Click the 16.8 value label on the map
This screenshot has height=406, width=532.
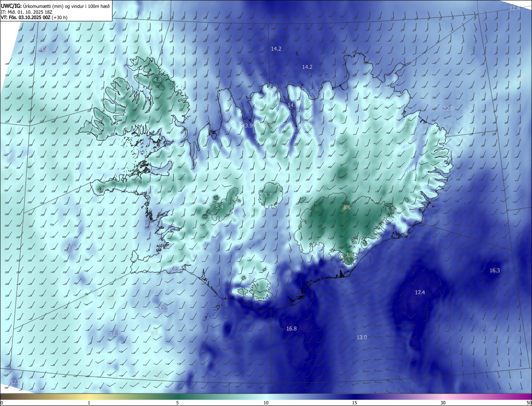(x=291, y=329)
